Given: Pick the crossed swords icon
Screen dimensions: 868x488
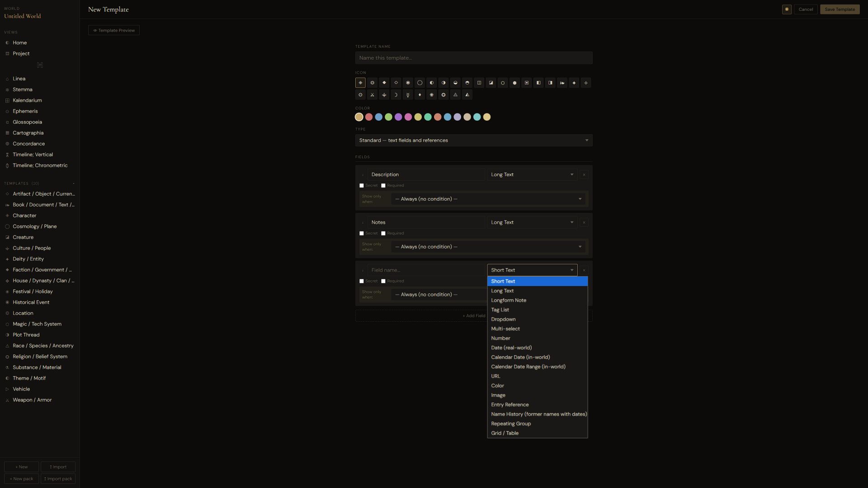Looking at the screenshot, I should click(x=372, y=95).
